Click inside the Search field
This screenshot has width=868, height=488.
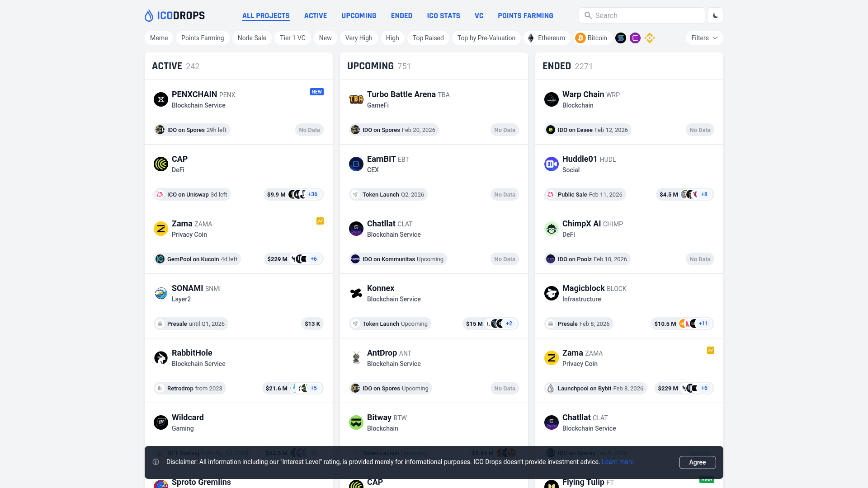[x=642, y=15]
